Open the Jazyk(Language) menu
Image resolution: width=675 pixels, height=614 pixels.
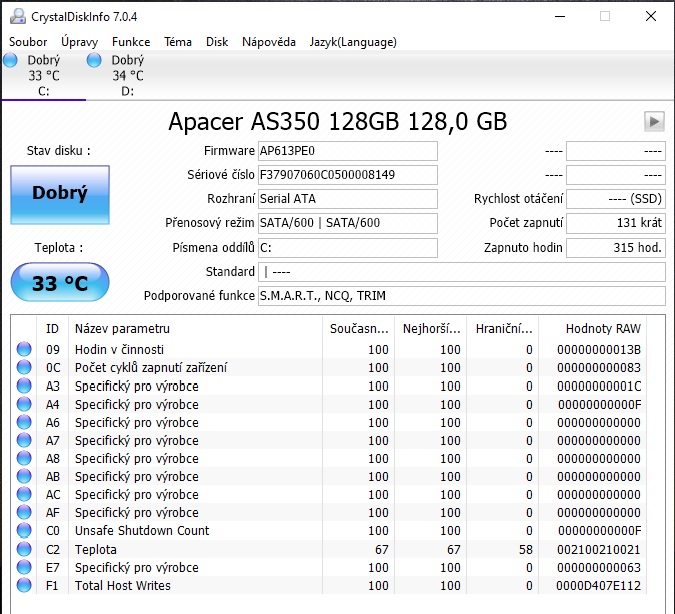(x=353, y=42)
